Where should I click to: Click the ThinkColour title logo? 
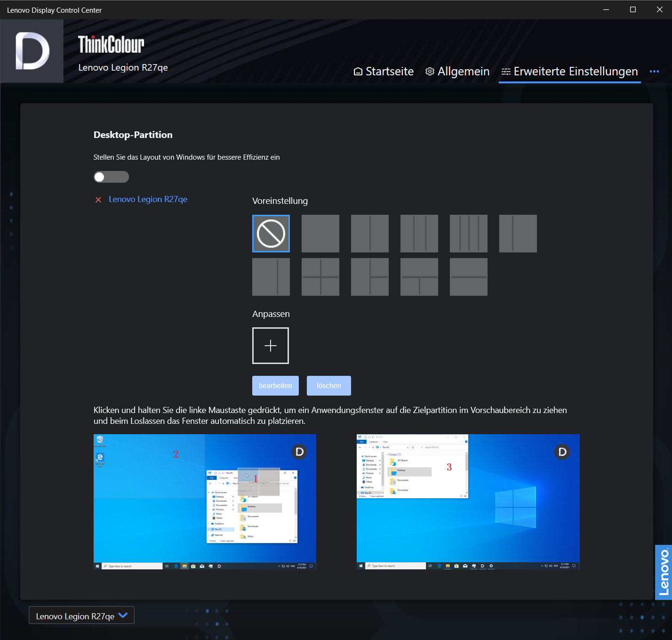tap(111, 45)
